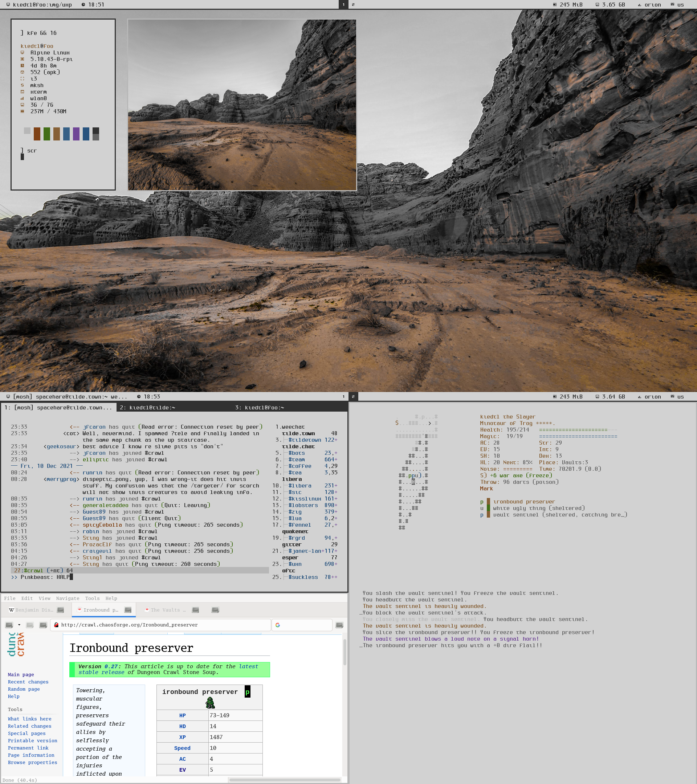697x784 pixels.
Task: Click the insecure connection icon in address bar
Action: [x=56, y=625]
